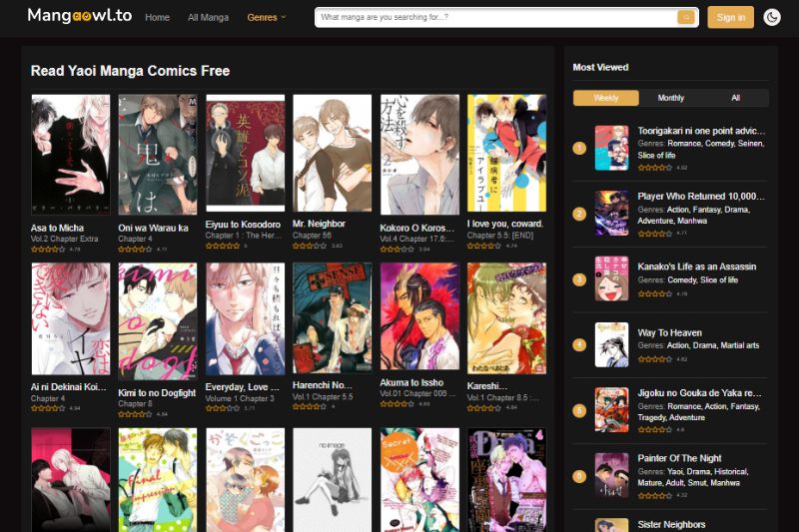Toggle dark mode moon icon
Image resolution: width=799 pixels, height=532 pixels.
pyautogui.click(x=772, y=17)
